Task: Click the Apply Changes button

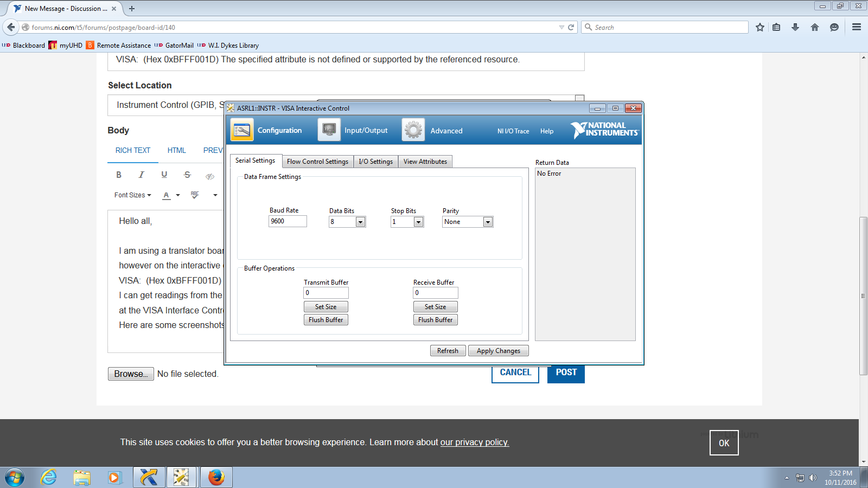Action: coord(499,351)
